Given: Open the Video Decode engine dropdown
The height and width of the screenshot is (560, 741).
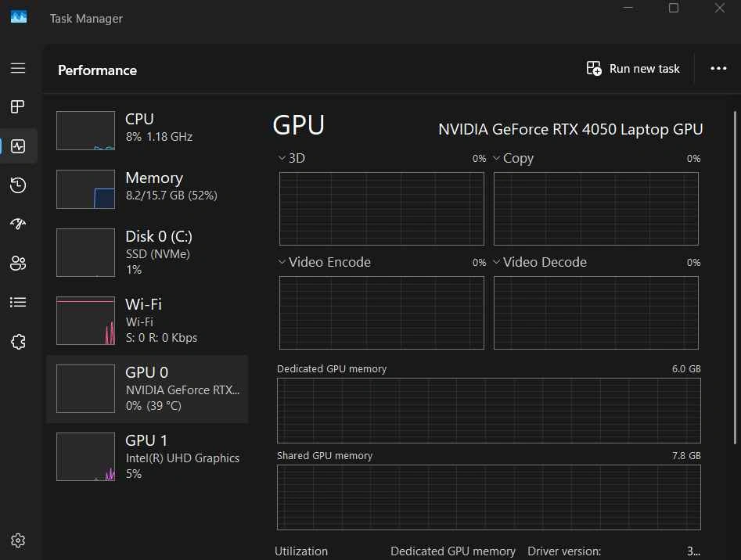Looking at the screenshot, I should point(496,261).
